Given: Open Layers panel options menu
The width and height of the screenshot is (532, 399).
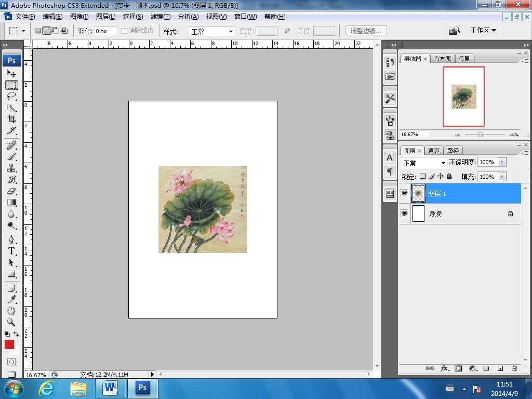Looking at the screenshot, I should [x=525, y=153].
